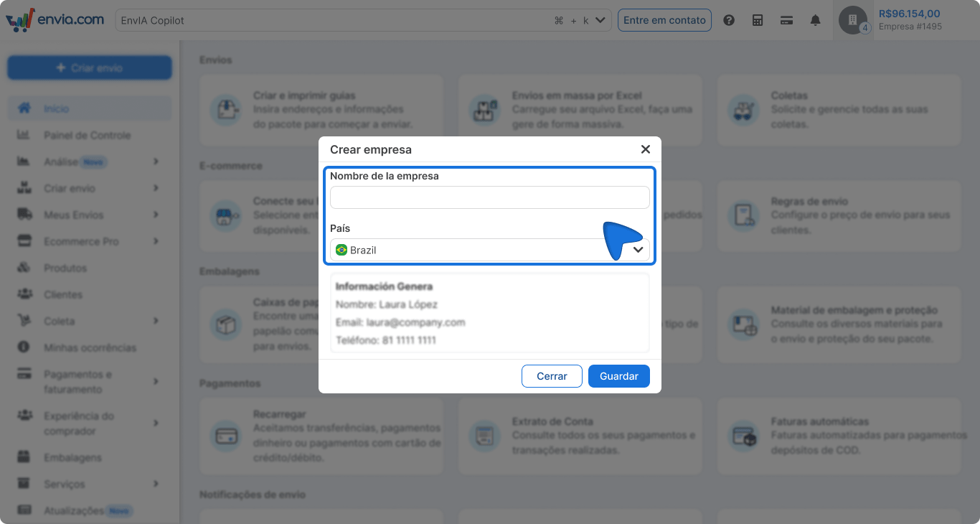The image size is (980, 524).
Task: Open the calculator icon in header
Action: tap(758, 20)
